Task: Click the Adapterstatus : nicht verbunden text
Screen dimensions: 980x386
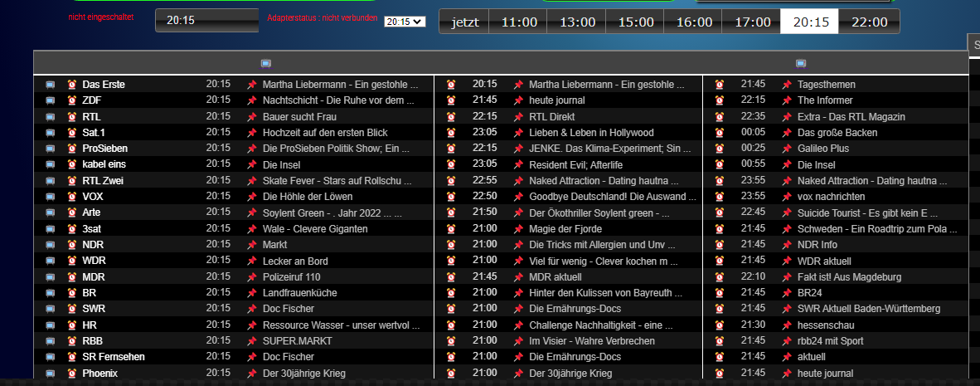Action: click(x=322, y=18)
